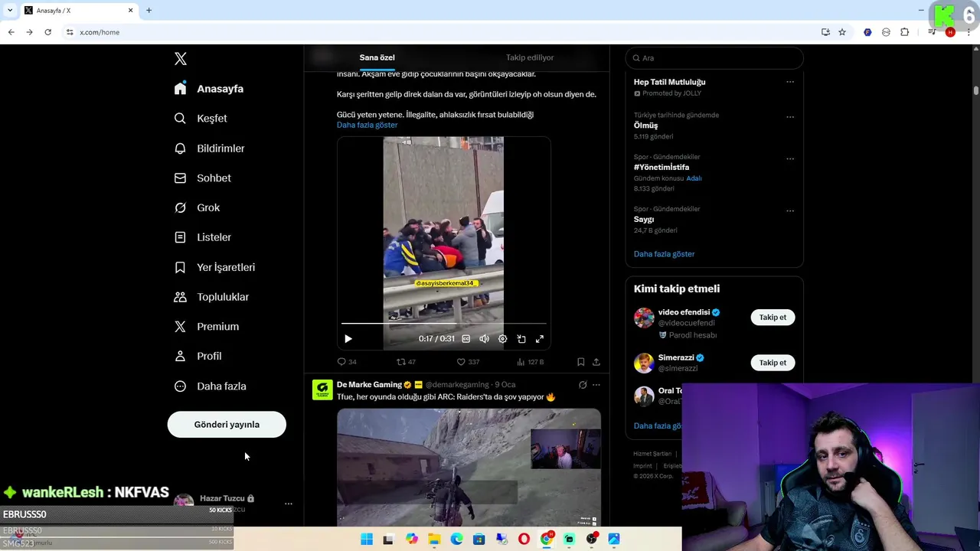Viewport: 980px width, 551px height.
Task: Click install app icon in address bar
Action: 825,32
